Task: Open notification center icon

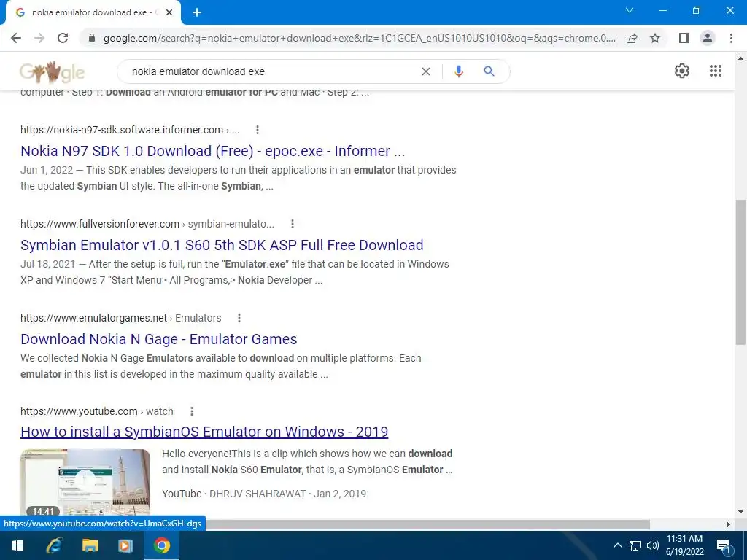Action: (x=724, y=545)
